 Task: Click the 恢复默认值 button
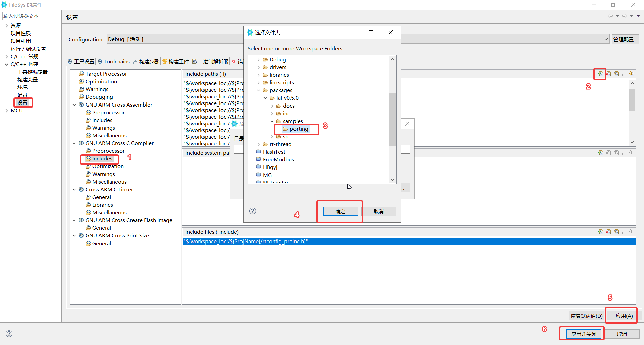point(586,315)
